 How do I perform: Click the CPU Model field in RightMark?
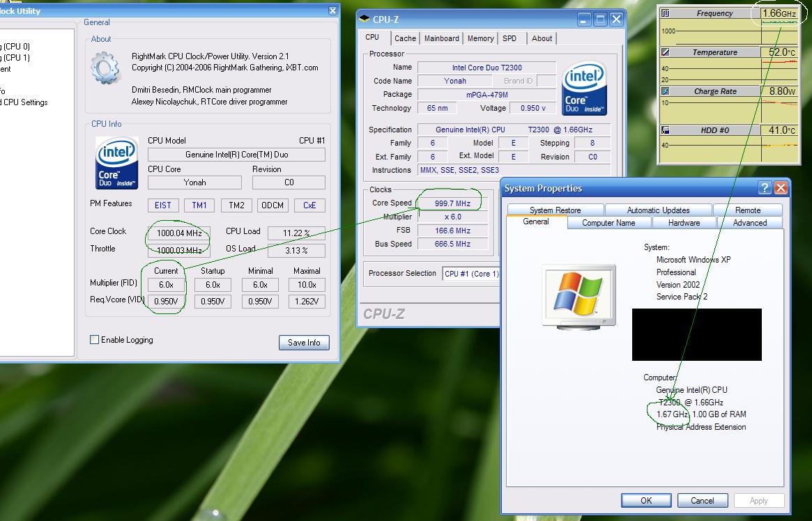tap(237, 155)
